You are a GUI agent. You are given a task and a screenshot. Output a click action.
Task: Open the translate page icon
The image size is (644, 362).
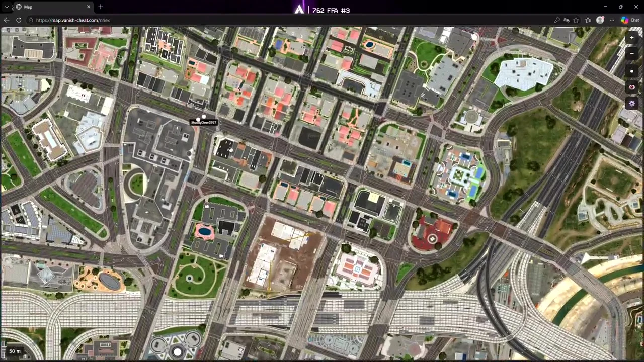point(567,20)
